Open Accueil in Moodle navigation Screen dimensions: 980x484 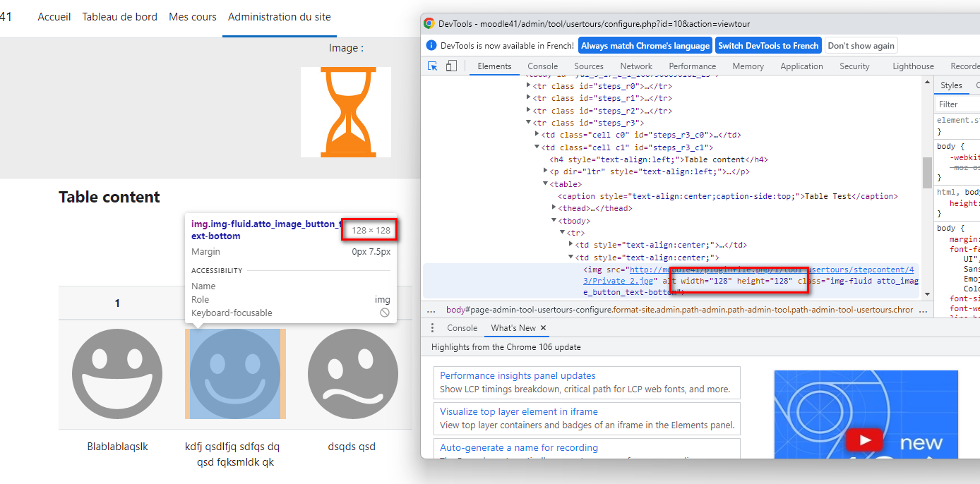click(54, 17)
